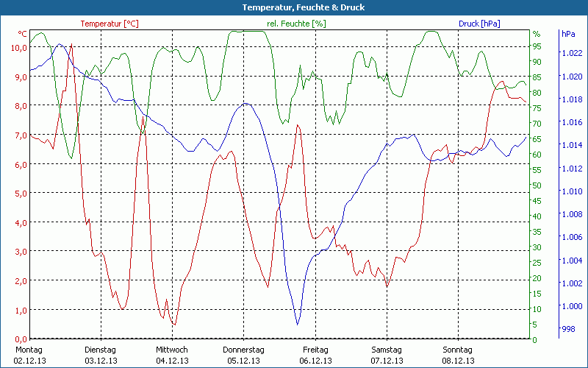The height and width of the screenshot is (368, 588).
Task: Click the °C unit label on left axis
Action: point(22,34)
